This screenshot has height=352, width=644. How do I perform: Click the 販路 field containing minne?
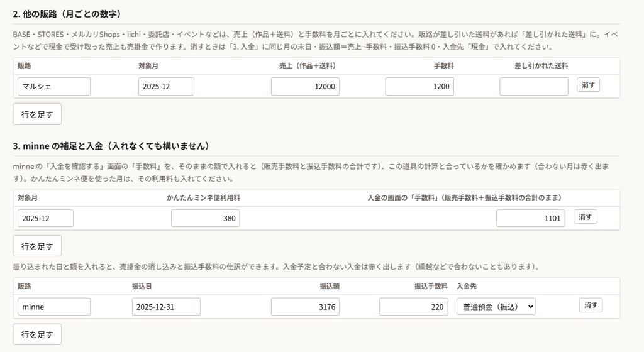[54, 307]
